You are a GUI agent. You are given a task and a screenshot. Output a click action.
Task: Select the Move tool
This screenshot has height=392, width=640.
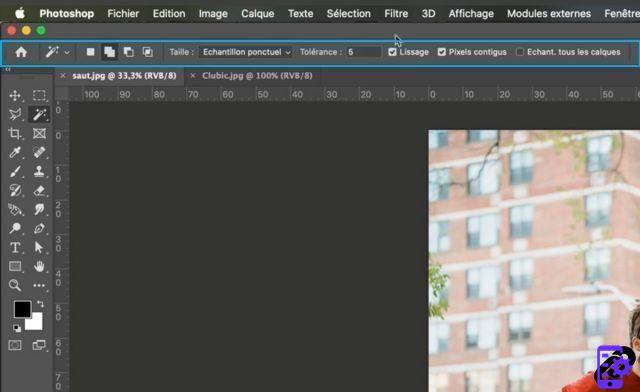(15, 96)
